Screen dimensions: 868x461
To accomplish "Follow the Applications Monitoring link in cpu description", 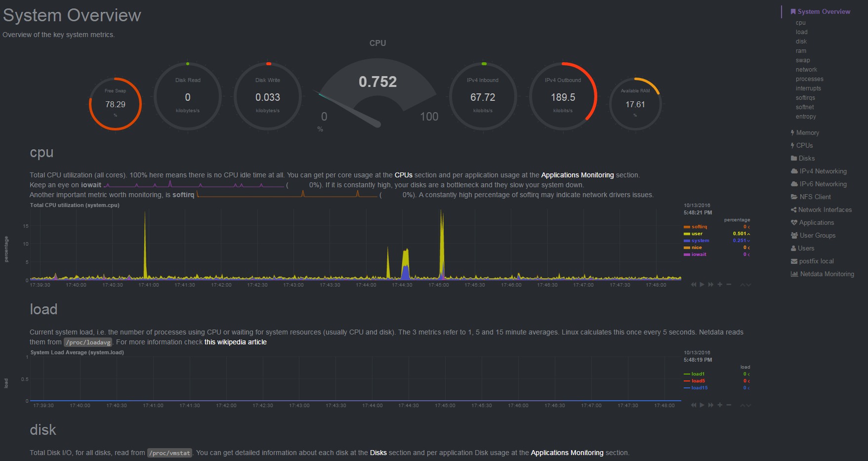I will pos(578,175).
